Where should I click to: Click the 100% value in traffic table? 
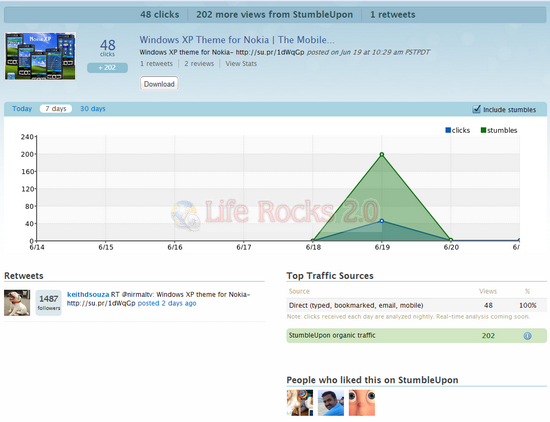coord(528,305)
